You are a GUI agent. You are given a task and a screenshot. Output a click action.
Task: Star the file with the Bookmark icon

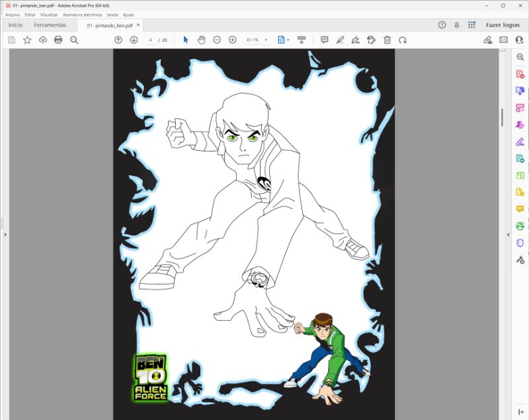[27, 40]
